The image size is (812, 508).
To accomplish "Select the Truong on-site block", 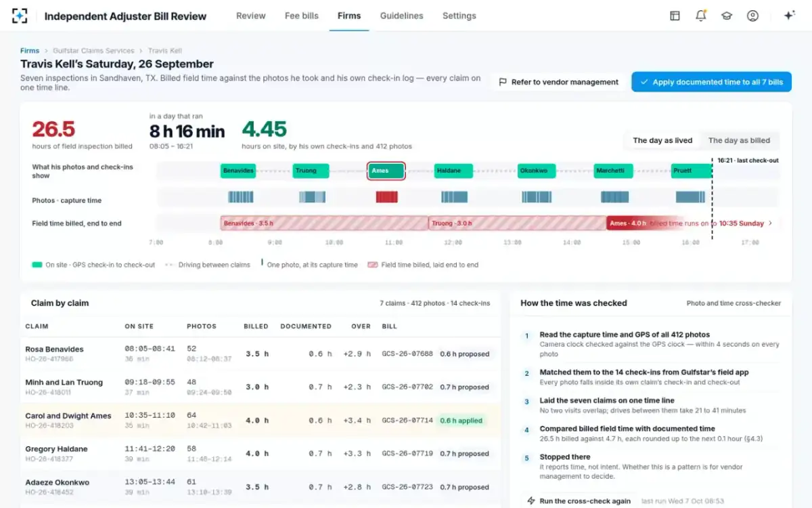I will point(311,171).
